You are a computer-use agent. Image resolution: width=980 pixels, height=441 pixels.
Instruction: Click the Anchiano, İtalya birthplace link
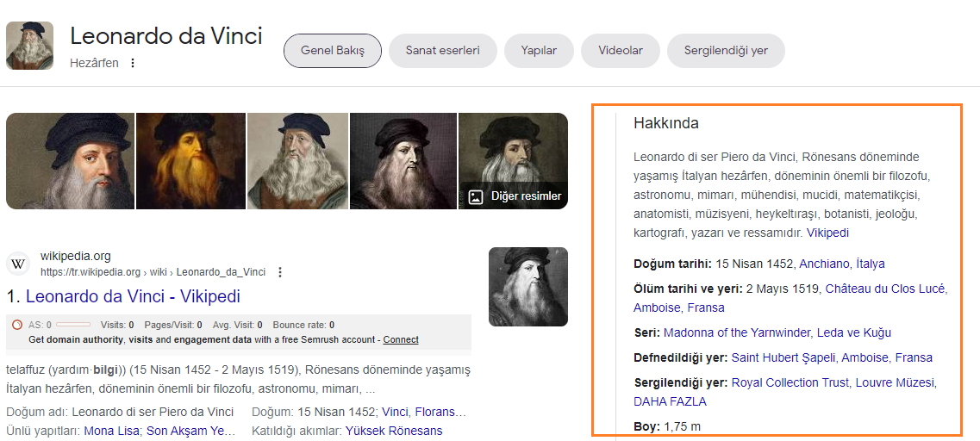842,264
